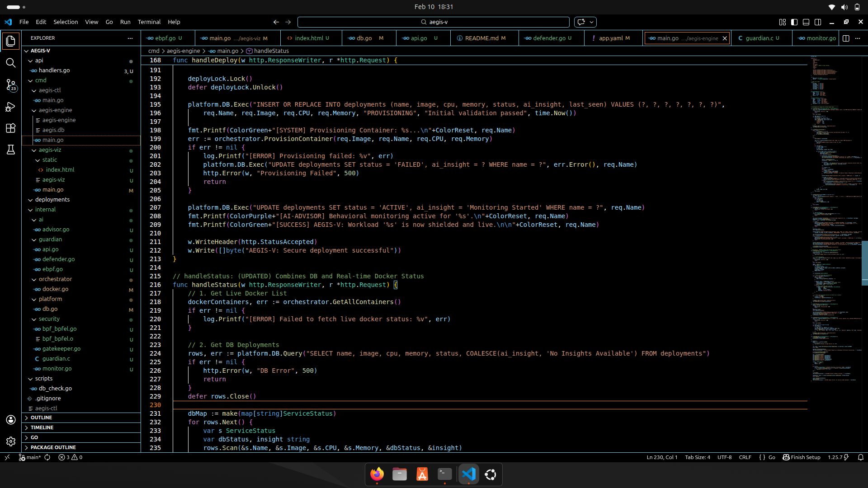Open the Manage settings gear

pyautogui.click(x=11, y=441)
